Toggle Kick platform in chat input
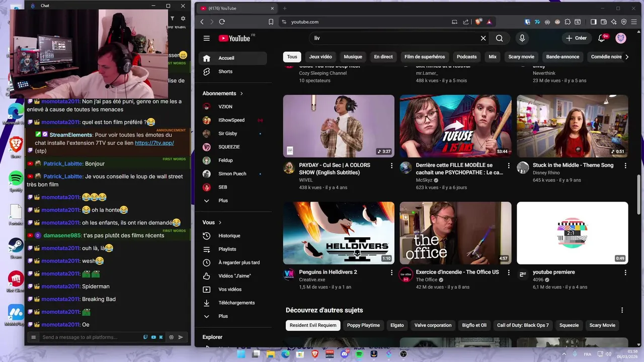Image resolution: width=644 pixels, height=362 pixels. tap(162, 337)
